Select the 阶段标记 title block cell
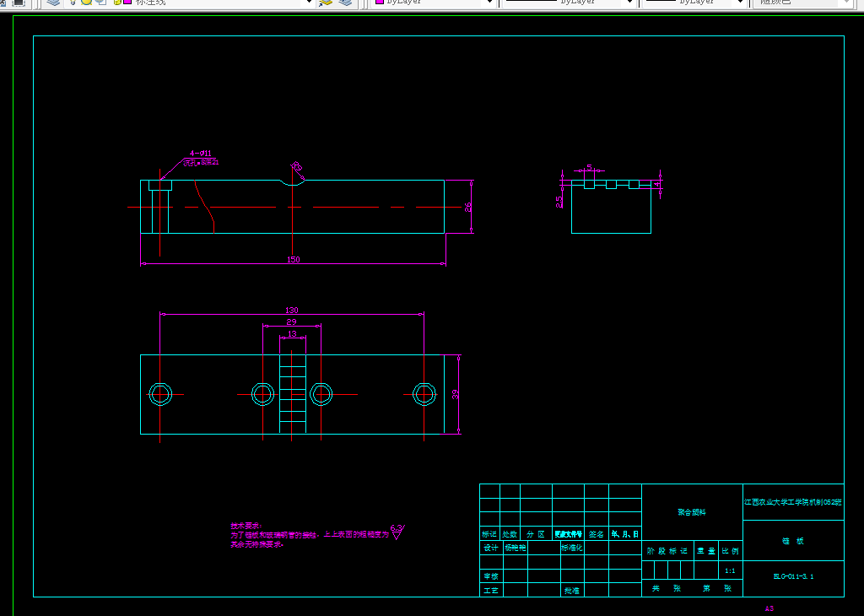 [x=667, y=551]
